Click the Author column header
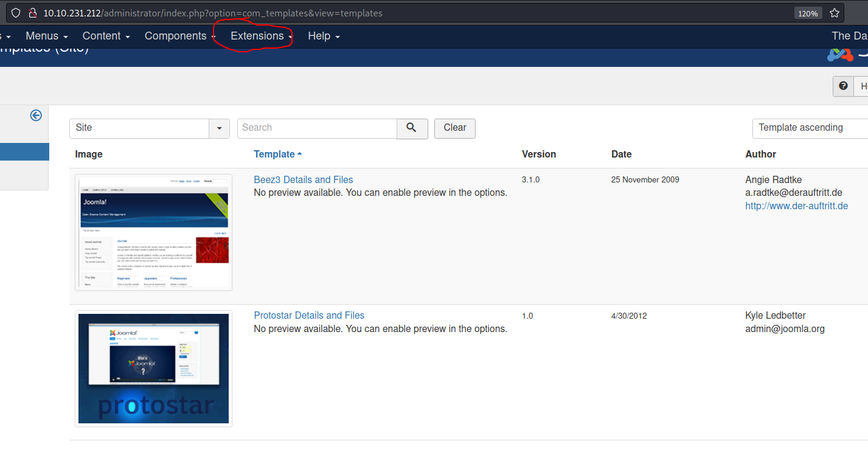Image resolution: width=868 pixels, height=458 pixels. [761, 154]
